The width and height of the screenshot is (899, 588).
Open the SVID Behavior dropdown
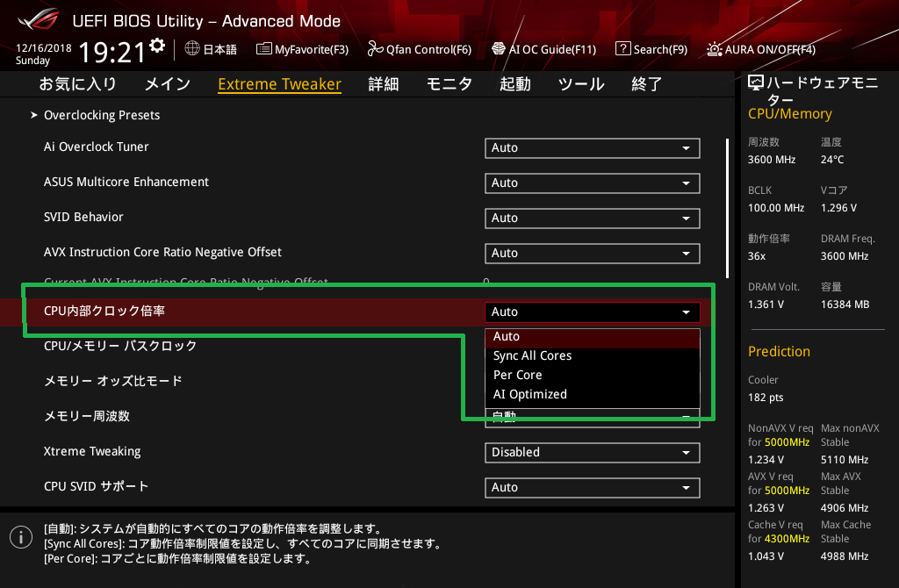593,218
